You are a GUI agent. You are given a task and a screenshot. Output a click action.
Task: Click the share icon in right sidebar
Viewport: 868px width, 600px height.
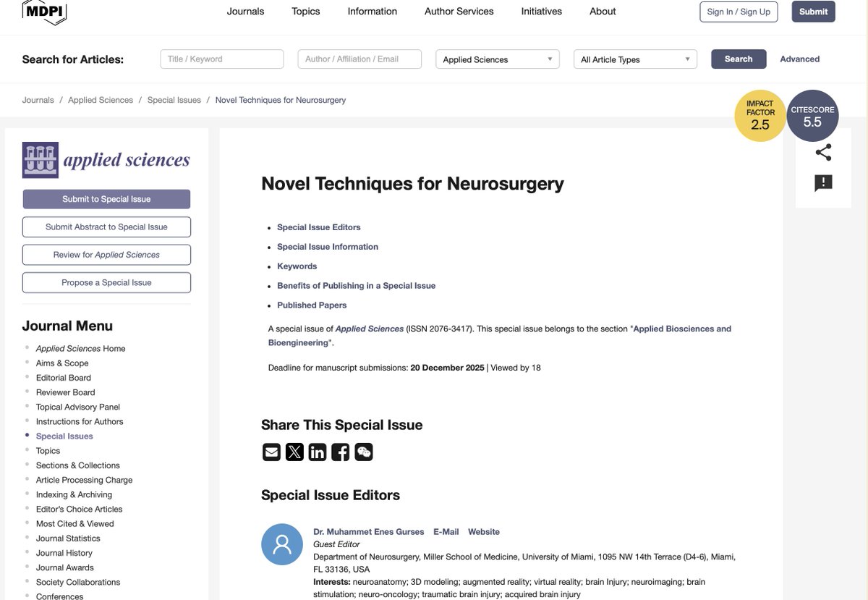tap(823, 152)
